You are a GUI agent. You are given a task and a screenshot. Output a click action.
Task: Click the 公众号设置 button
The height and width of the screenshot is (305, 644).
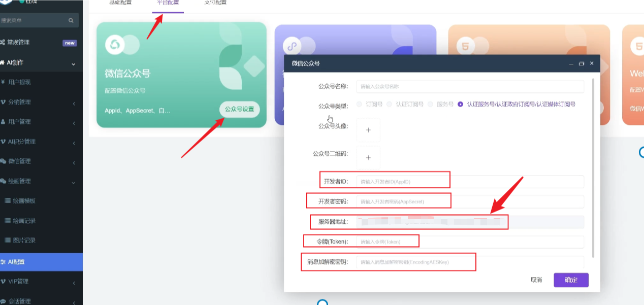click(239, 109)
